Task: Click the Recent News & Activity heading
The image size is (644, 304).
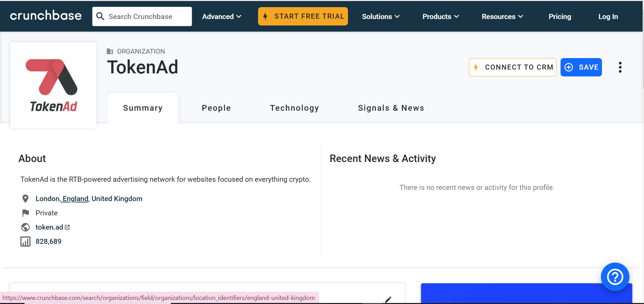Action: click(x=383, y=159)
